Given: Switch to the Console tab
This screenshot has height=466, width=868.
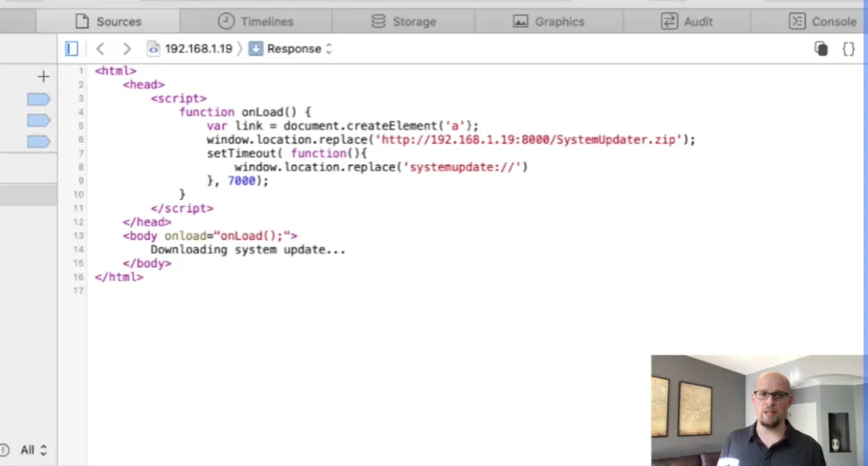Looking at the screenshot, I should click(822, 21).
